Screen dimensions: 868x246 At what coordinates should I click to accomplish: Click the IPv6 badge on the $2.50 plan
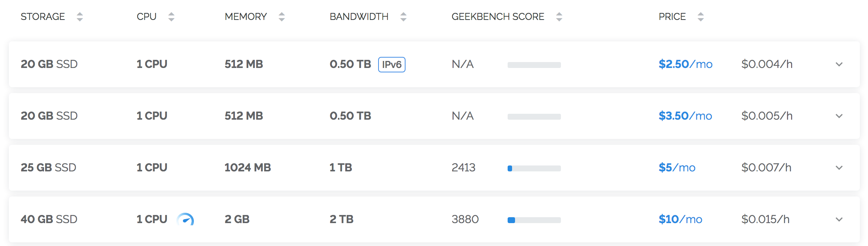click(x=392, y=65)
